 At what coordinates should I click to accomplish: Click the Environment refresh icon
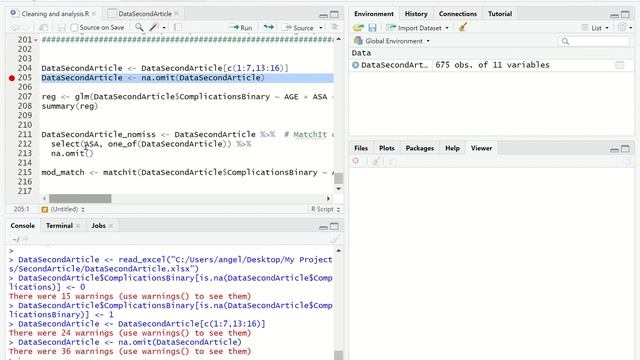(622, 27)
